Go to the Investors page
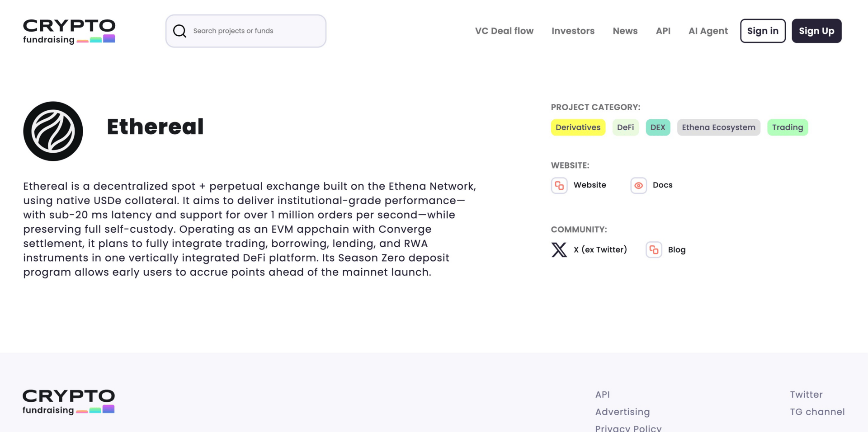 pos(573,31)
